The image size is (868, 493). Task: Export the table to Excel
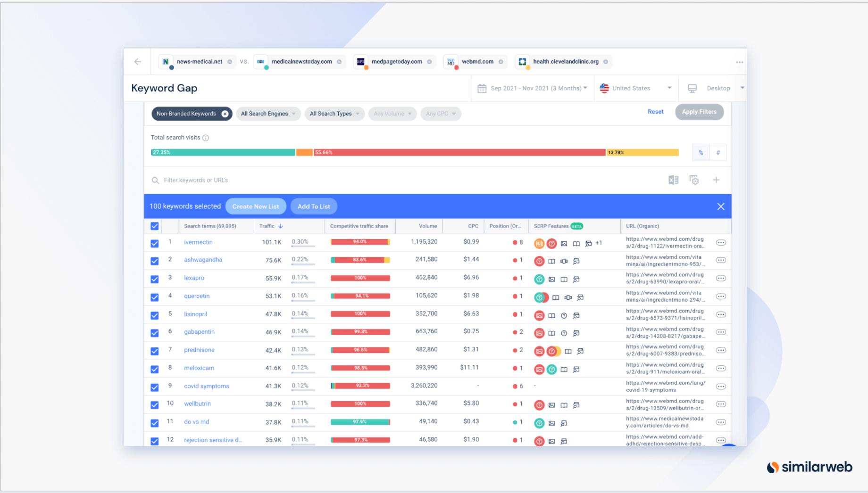click(x=673, y=180)
